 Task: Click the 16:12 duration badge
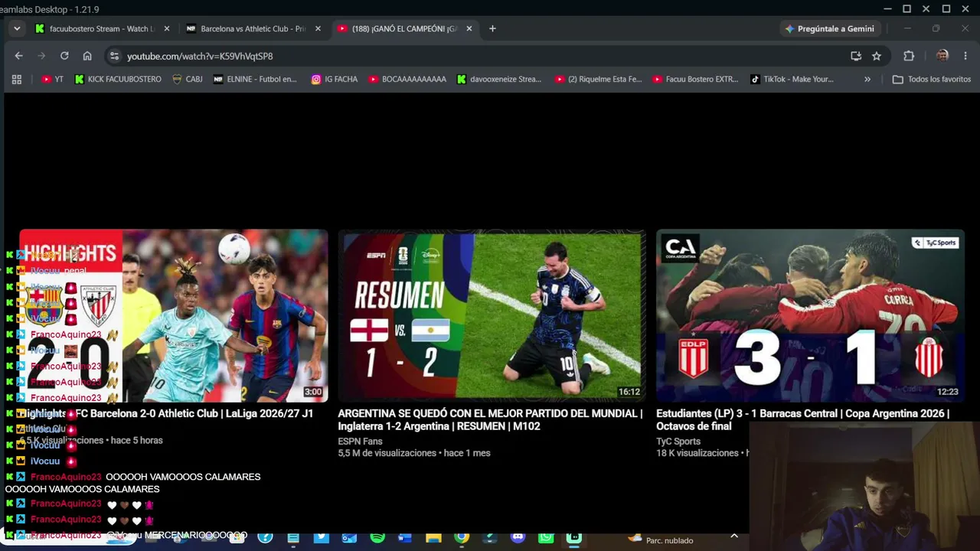pos(629,392)
